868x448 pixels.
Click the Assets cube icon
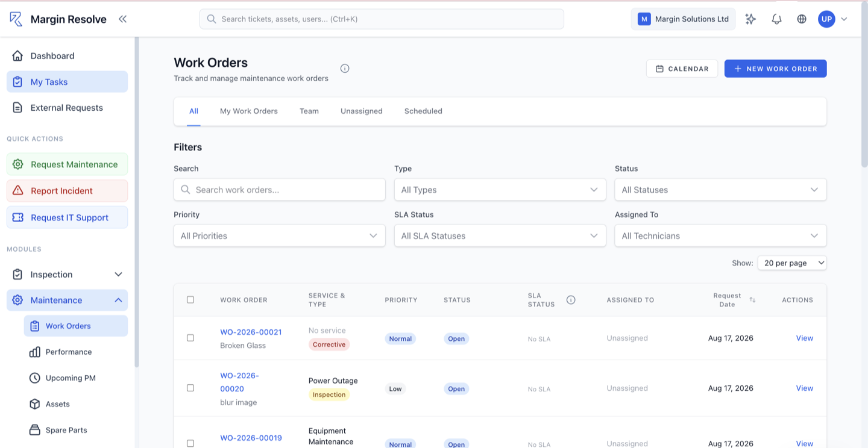click(35, 404)
